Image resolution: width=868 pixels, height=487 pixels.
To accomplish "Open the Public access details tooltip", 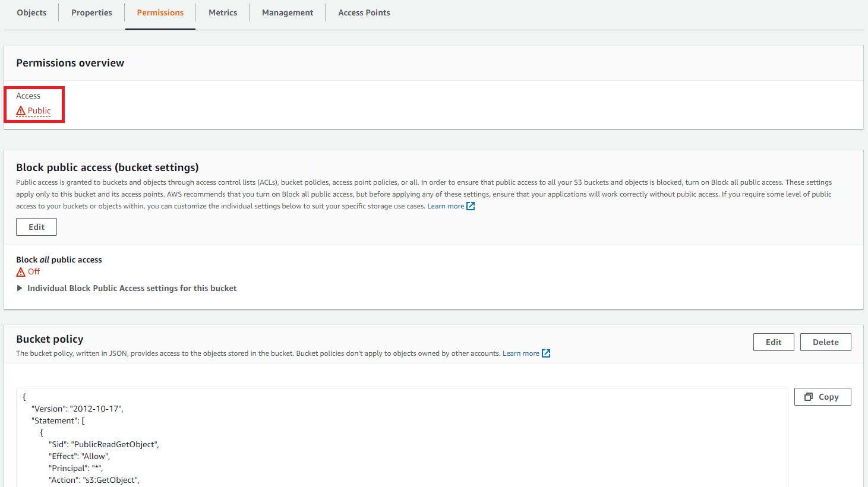I will [39, 110].
